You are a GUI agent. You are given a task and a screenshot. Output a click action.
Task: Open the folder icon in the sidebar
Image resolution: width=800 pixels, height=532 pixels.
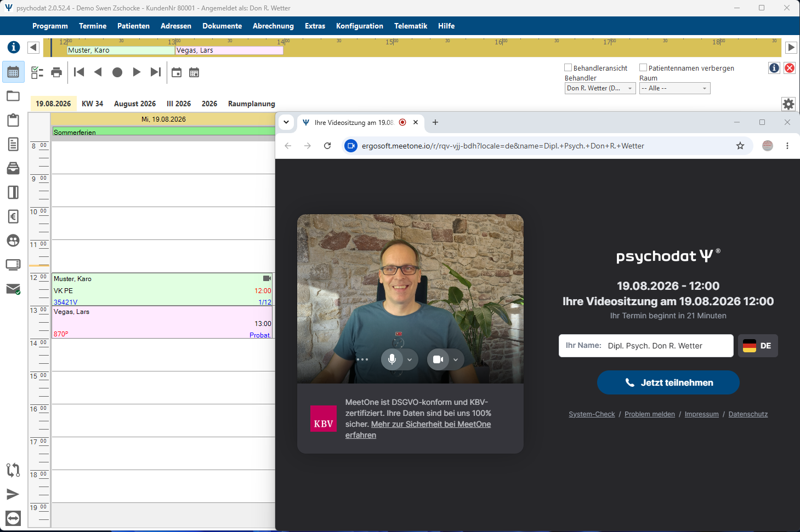tap(13, 96)
